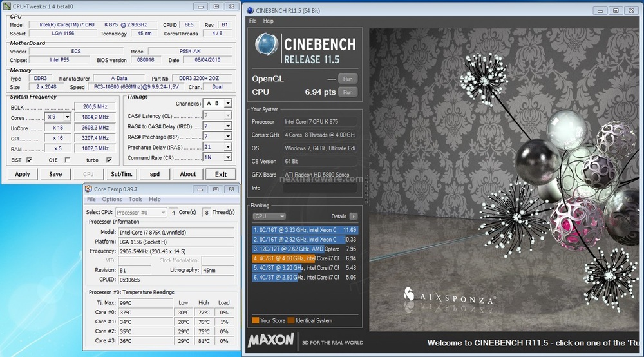Click the Details arrow icon in Ranking
Image resolution: width=644 pixels, height=357 pixels.
tap(353, 216)
